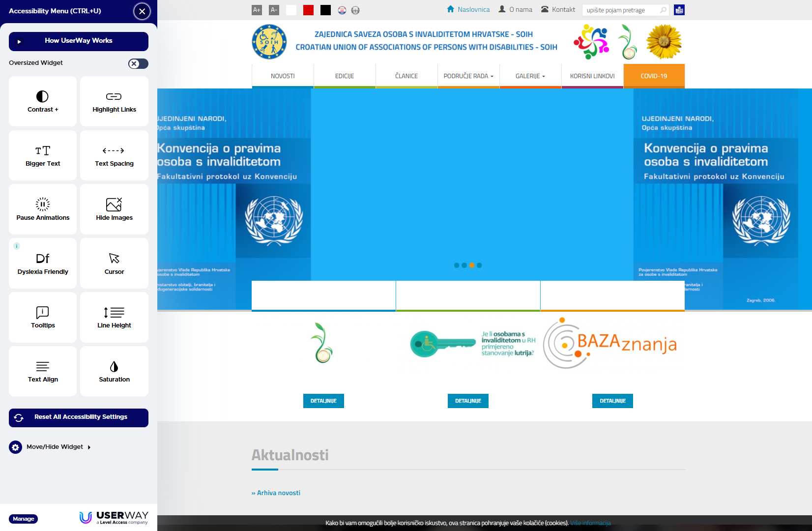The height and width of the screenshot is (531, 812).
Task: Turn on Highlight Links
Action: point(114,101)
